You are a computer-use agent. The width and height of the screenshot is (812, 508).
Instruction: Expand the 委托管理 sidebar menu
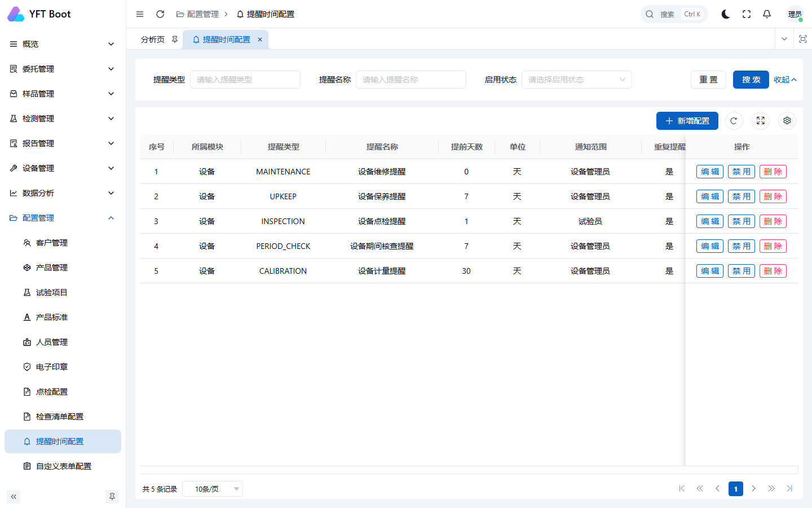[x=63, y=69]
